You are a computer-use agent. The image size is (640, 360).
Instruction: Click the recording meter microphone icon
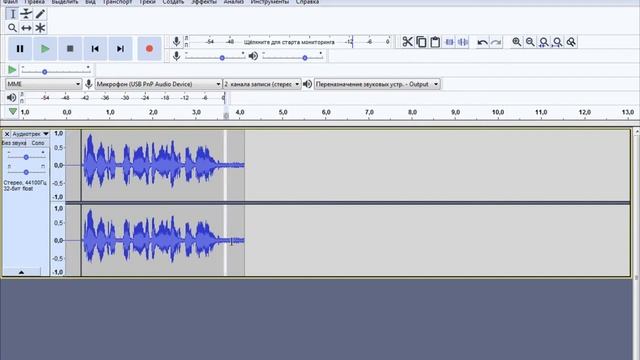(x=176, y=42)
